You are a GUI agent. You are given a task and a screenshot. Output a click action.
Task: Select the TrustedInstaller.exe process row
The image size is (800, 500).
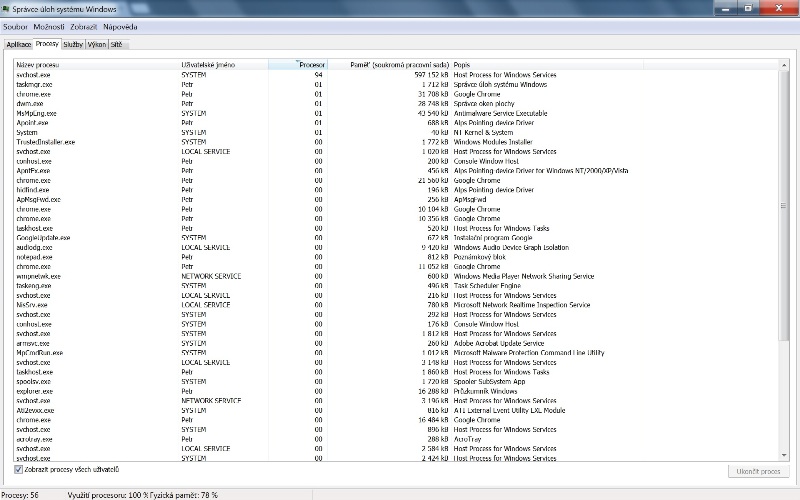tap(46, 142)
